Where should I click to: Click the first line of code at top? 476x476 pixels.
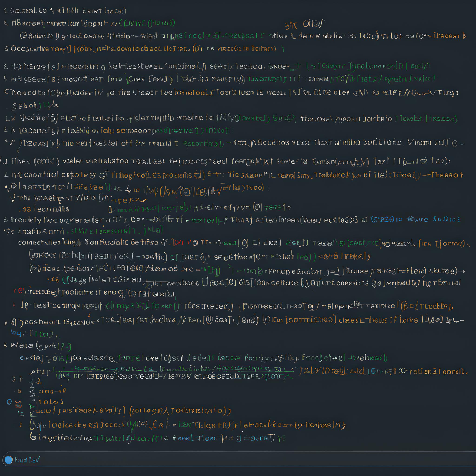pos(65,11)
